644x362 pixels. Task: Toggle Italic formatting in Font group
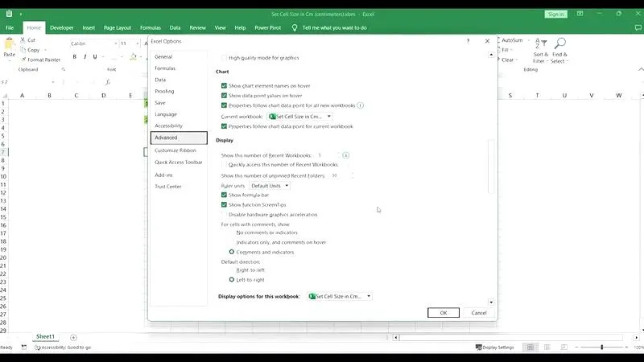coord(85,56)
